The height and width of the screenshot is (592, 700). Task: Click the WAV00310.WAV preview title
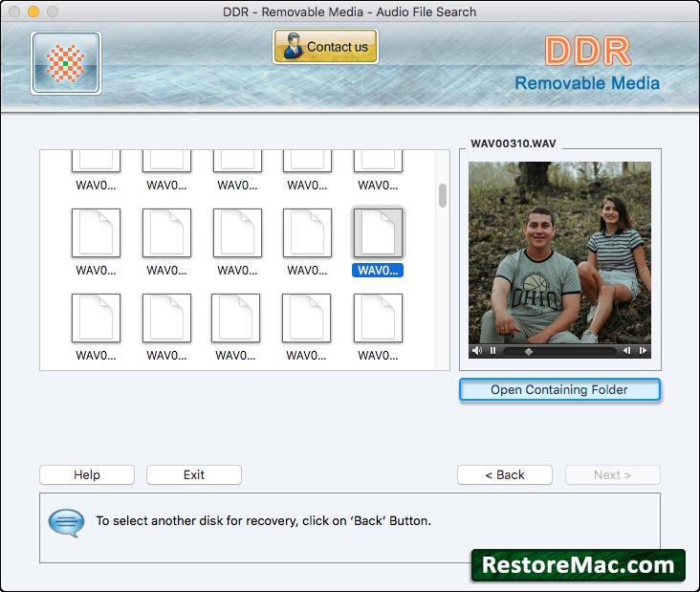tap(514, 143)
